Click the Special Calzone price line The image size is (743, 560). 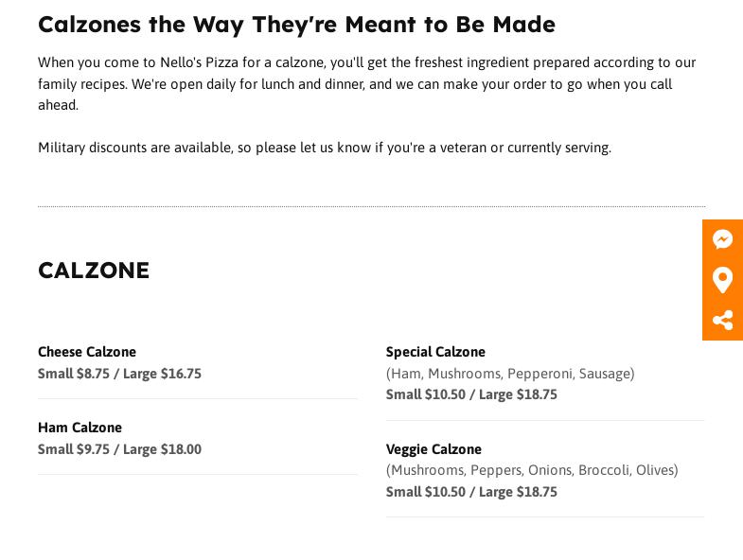tap(471, 394)
